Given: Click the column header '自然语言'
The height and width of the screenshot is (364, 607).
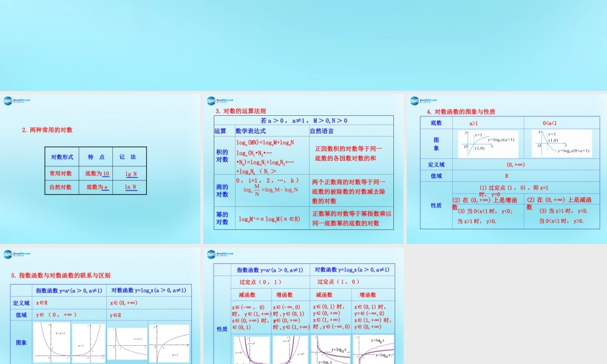Looking at the screenshot, I should point(322,131).
